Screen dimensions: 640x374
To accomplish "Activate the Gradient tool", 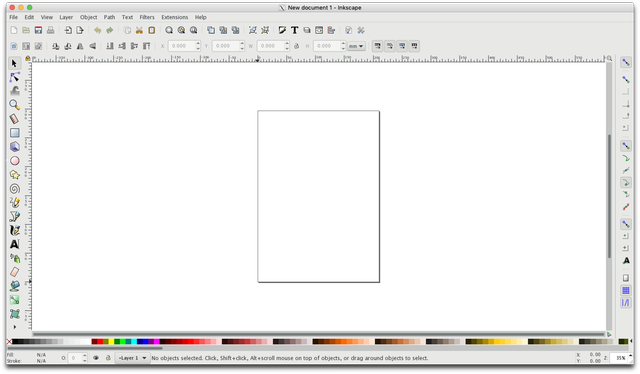I will point(14,300).
